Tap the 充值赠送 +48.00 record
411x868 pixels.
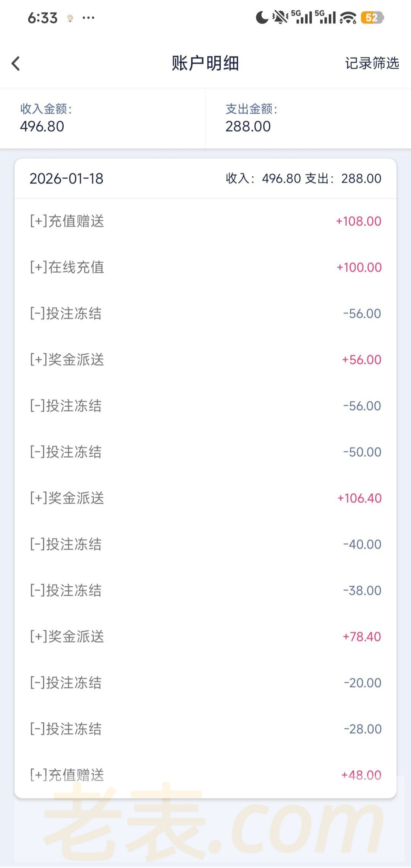pyautogui.click(x=205, y=775)
